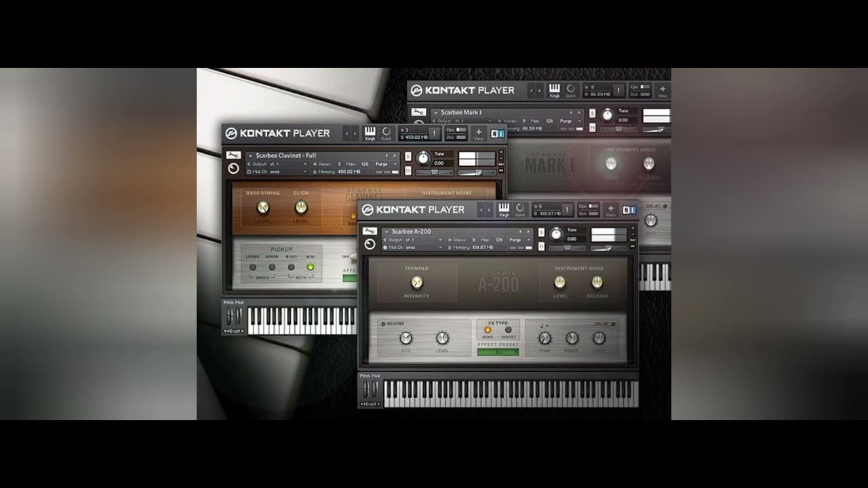Toggle the Keyb keyboard icon in Mark I window
Image resolution: width=868 pixels, height=488 pixels.
click(554, 90)
